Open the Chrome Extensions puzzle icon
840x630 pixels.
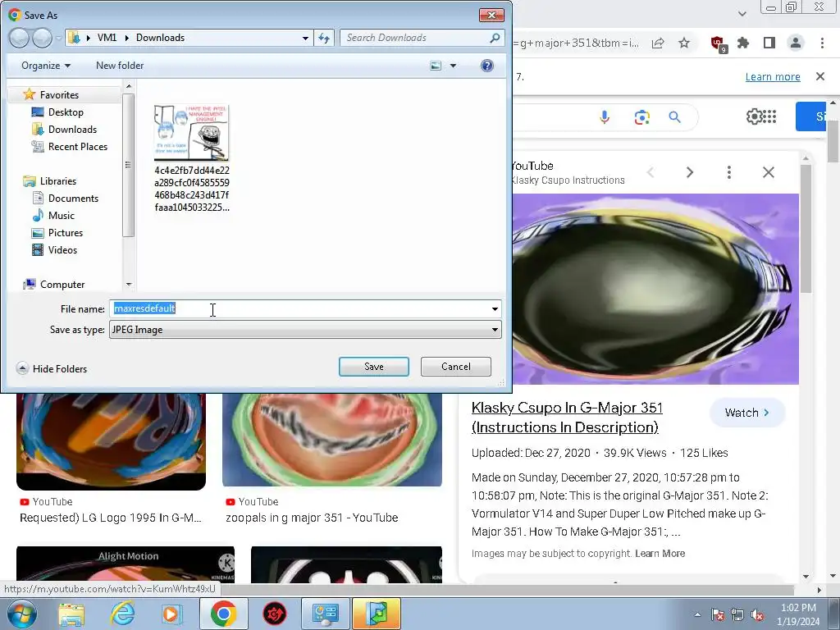tap(743, 43)
